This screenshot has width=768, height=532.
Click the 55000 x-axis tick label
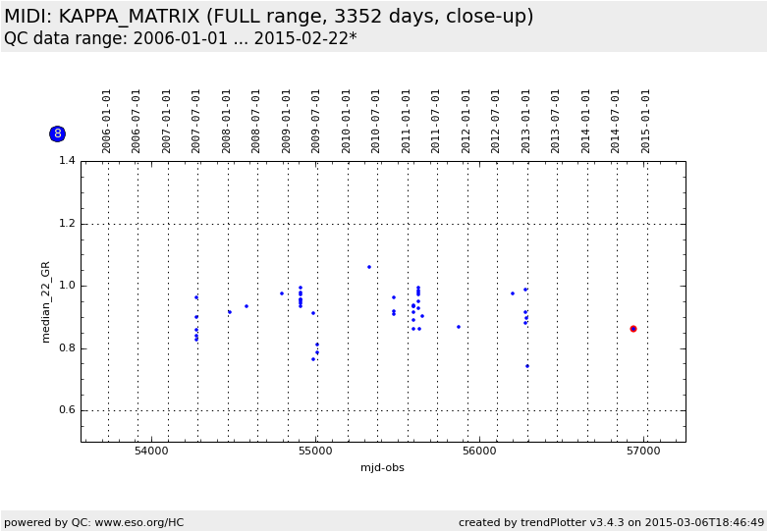pos(315,451)
